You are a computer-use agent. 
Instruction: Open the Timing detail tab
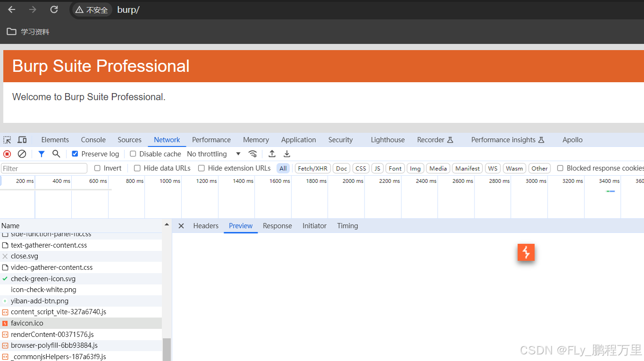pos(347,226)
